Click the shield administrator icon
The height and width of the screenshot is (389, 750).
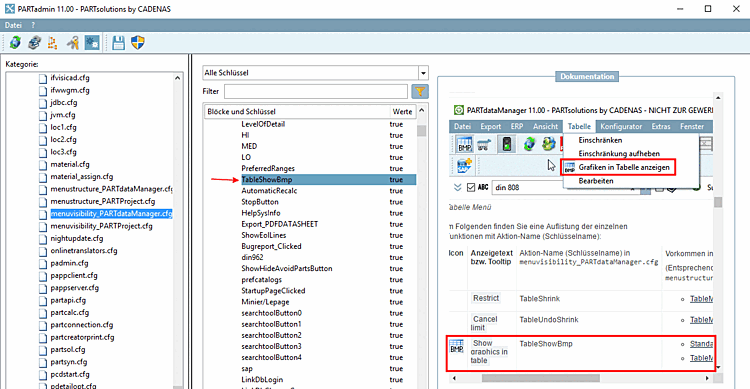coord(138,43)
